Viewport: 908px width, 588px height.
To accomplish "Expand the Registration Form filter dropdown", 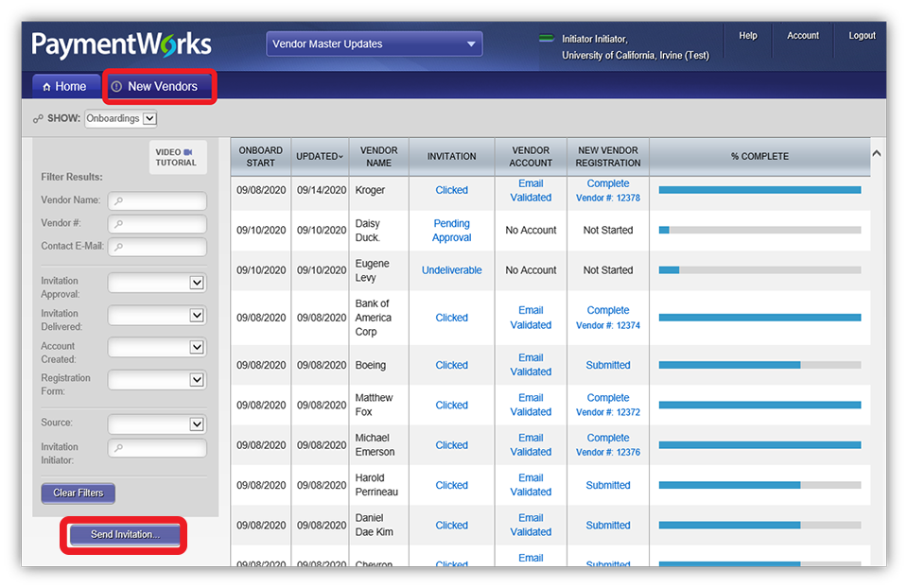I will [x=157, y=380].
